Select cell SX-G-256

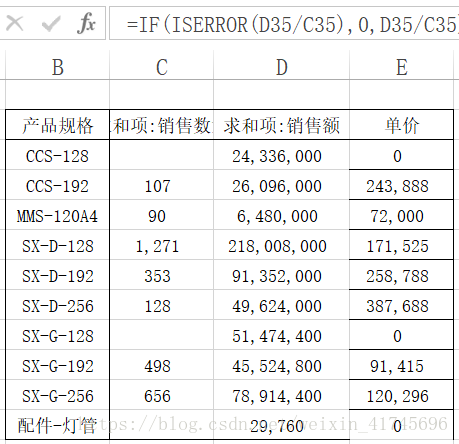click(x=57, y=395)
